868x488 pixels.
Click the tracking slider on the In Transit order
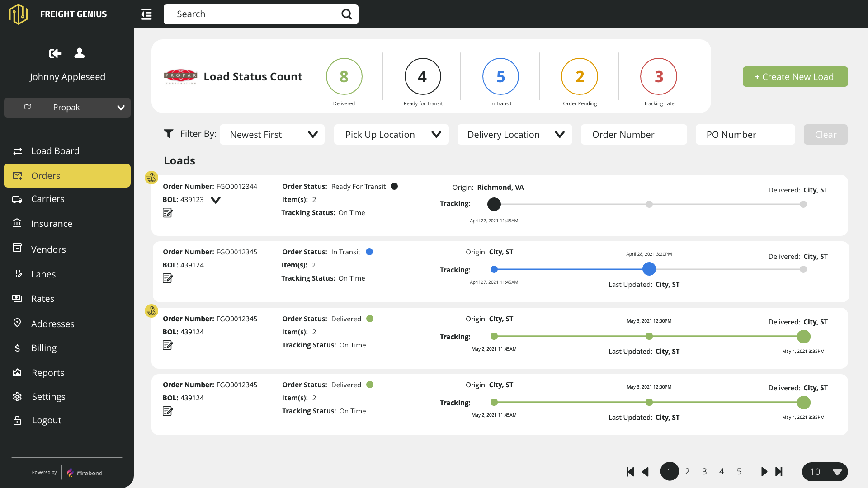(x=649, y=269)
